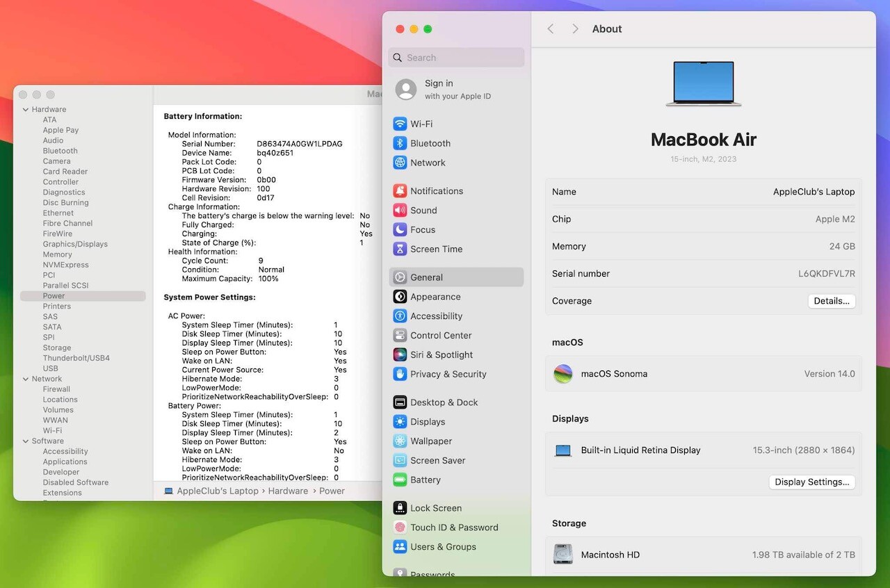Select the Appearance icon in sidebar
The height and width of the screenshot is (588, 890).
click(x=400, y=297)
